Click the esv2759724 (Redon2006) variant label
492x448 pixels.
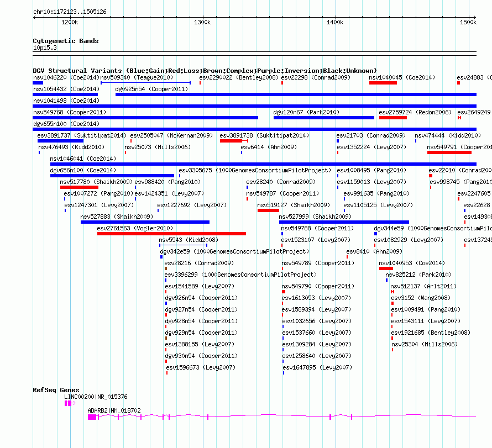pos(415,112)
